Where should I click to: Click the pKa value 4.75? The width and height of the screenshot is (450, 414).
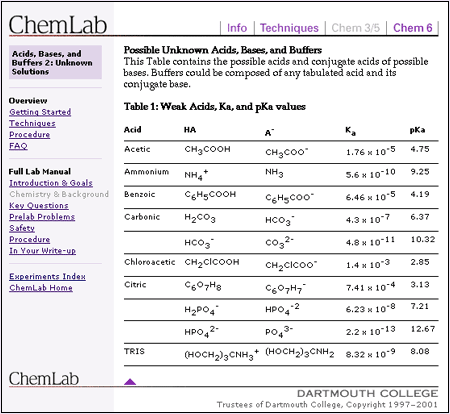pos(420,149)
